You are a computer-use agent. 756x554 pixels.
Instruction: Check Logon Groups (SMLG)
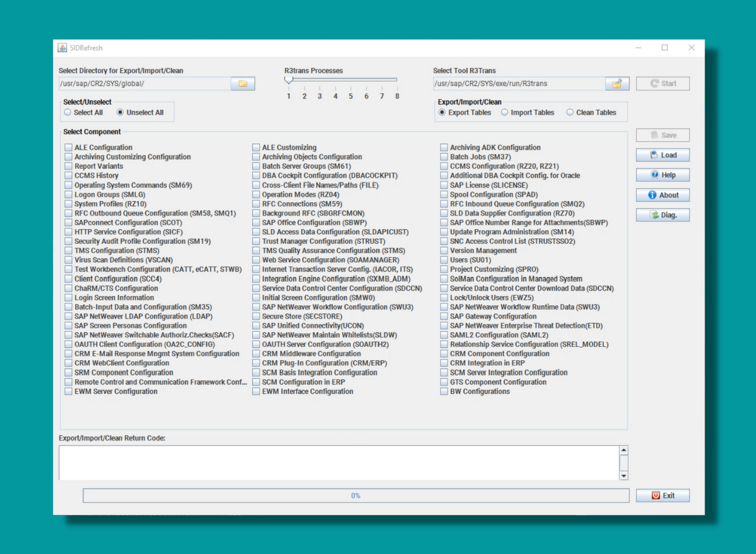tap(69, 194)
